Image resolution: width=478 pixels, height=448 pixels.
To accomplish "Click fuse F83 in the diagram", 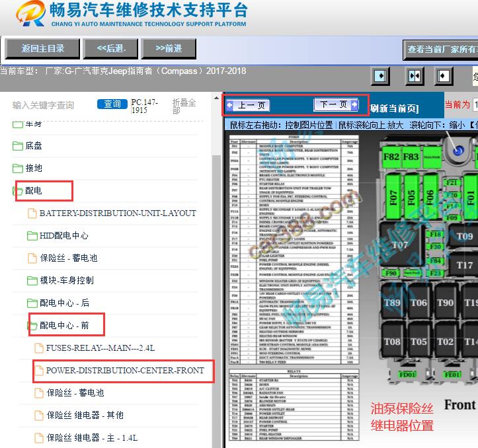I will click(411, 157).
